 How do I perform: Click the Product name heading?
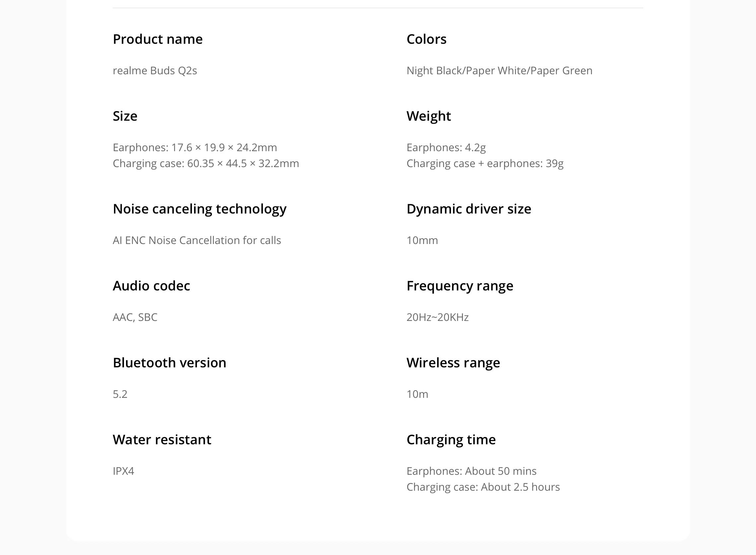157,39
